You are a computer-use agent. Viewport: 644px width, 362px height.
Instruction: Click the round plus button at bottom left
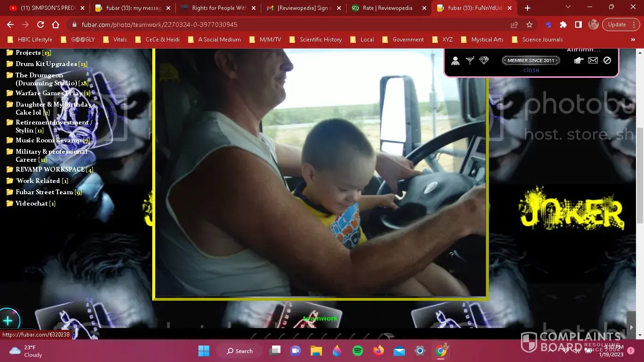click(8, 321)
